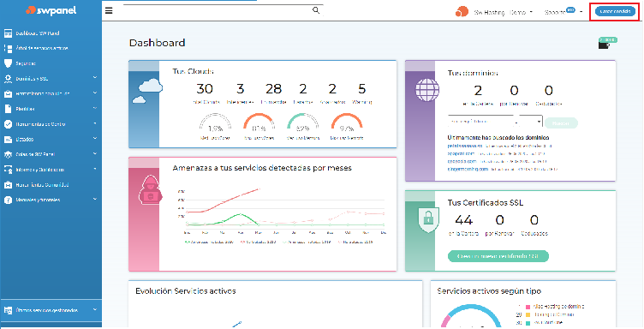
Task: Click the Seguridad shield icon
Action: 8,63
